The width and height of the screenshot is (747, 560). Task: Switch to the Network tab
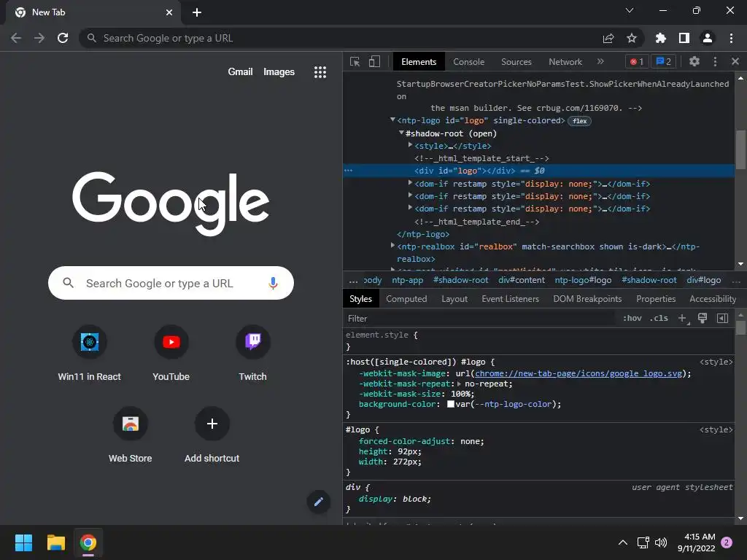pyautogui.click(x=565, y=62)
